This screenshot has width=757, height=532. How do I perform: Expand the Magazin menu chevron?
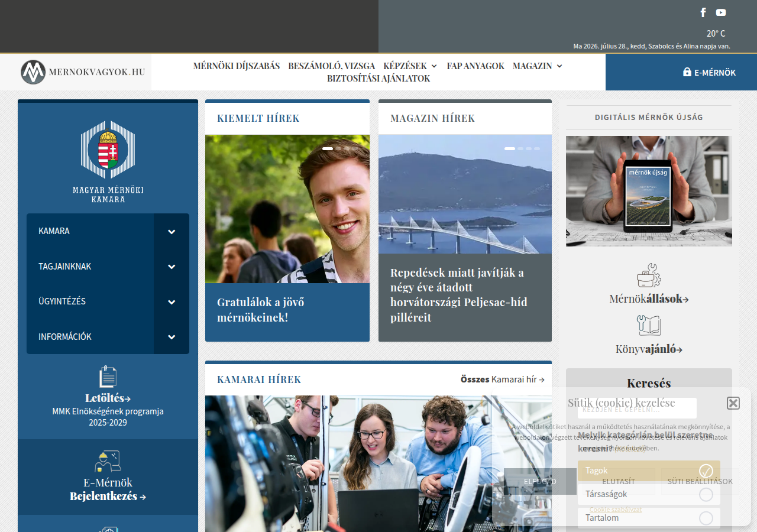559,66
